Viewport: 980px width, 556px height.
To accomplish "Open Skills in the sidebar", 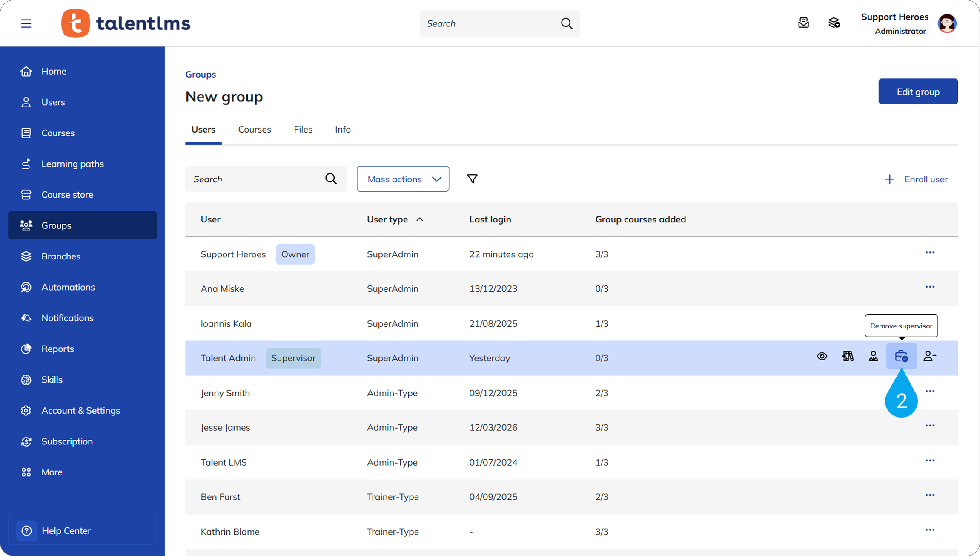I will tap(83, 380).
